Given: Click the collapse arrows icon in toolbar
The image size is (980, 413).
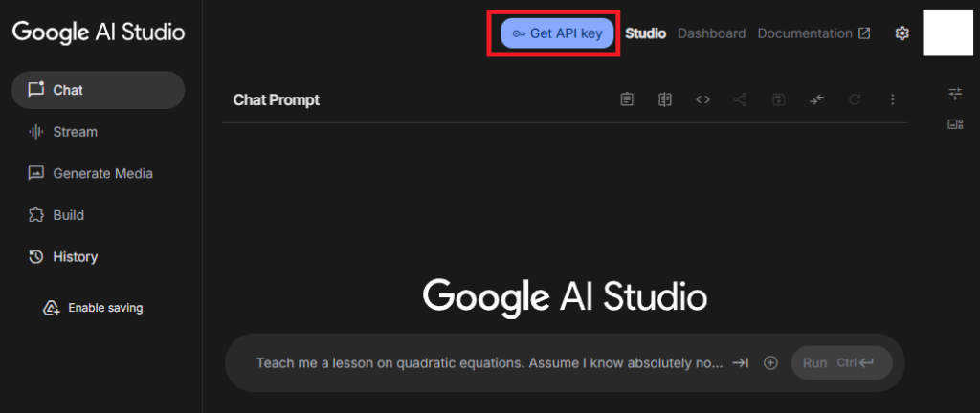Looking at the screenshot, I should click(x=816, y=99).
